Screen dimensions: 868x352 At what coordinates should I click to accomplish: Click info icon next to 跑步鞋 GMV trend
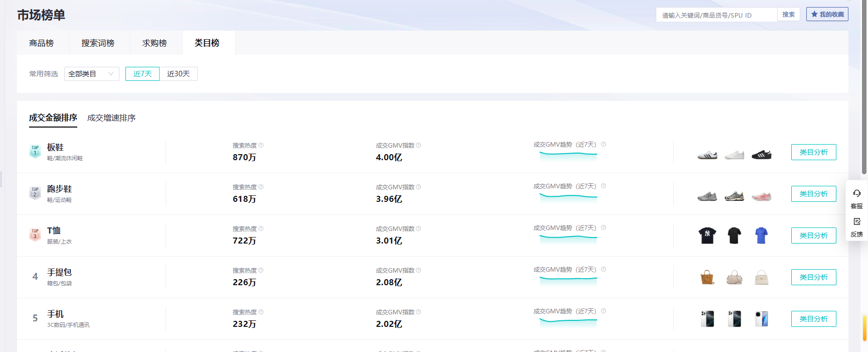(604, 186)
